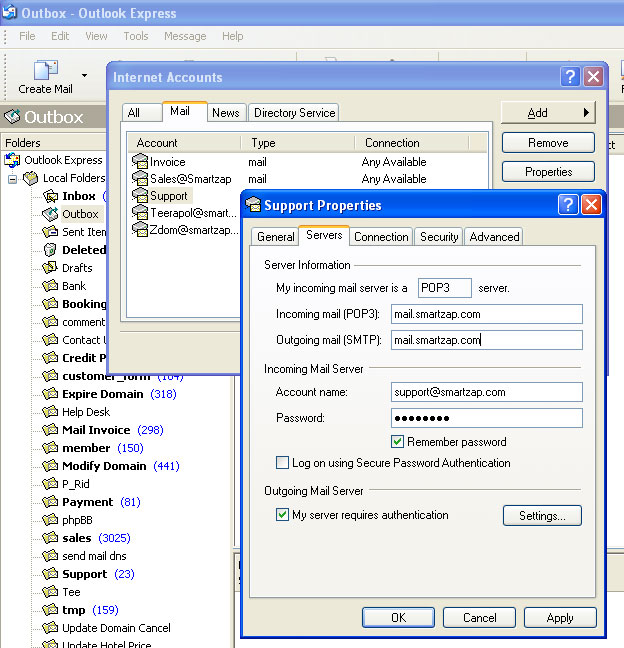Toggle Remember password checkbox
This screenshot has height=648, width=624.
pyautogui.click(x=398, y=441)
